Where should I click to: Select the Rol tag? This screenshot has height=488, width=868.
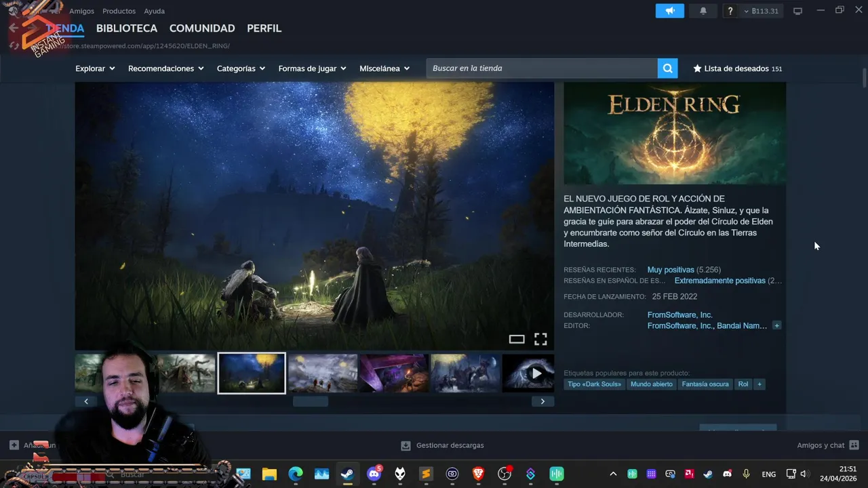pos(743,384)
